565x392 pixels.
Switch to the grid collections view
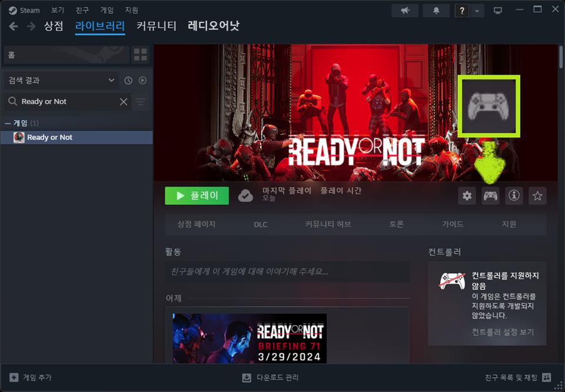[x=140, y=55]
